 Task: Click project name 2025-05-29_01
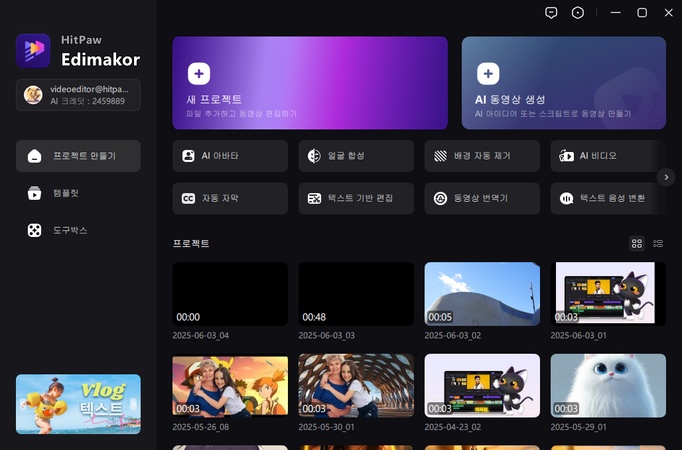[x=578, y=427]
